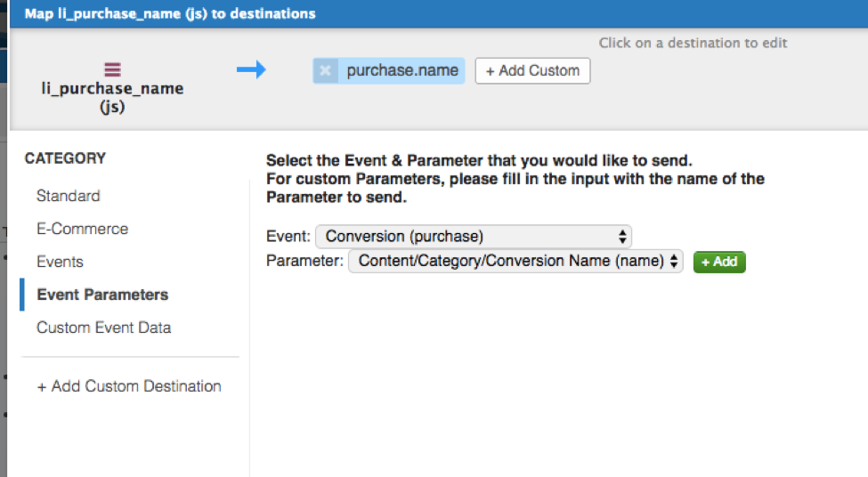Viewport: 868px width, 477px height.
Task: Open the Standard category
Action: (x=68, y=196)
